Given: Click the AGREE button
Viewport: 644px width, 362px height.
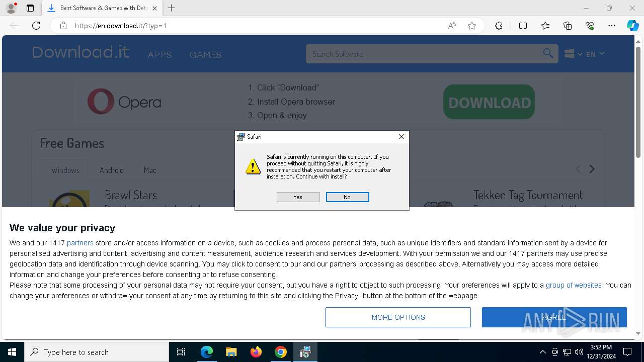Looking at the screenshot, I should click(x=554, y=317).
